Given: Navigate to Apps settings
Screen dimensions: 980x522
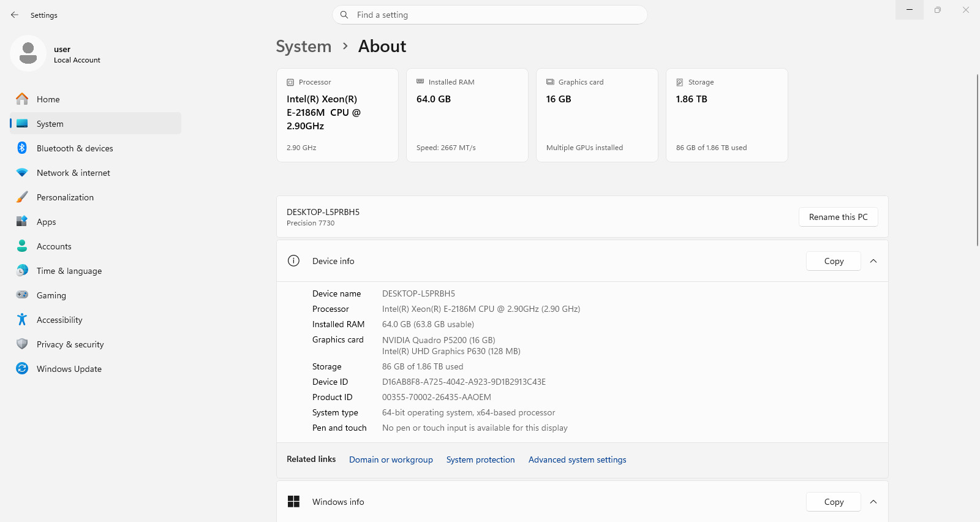Looking at the screenshot, I should [x=96, y=221].
